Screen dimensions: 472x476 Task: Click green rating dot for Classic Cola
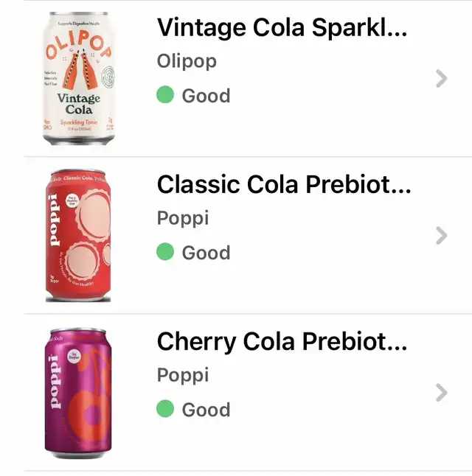166,253
